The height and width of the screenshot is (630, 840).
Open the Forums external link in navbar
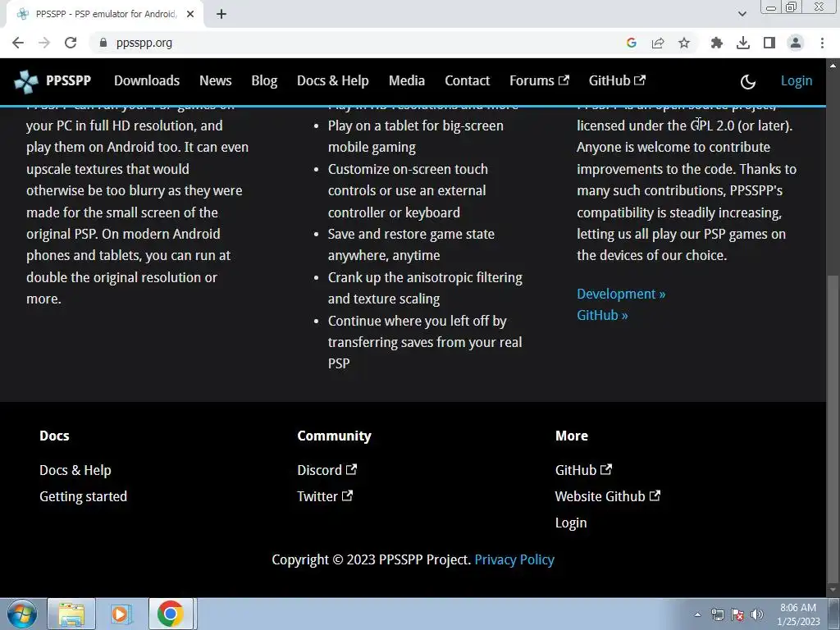tap(539, 81)
